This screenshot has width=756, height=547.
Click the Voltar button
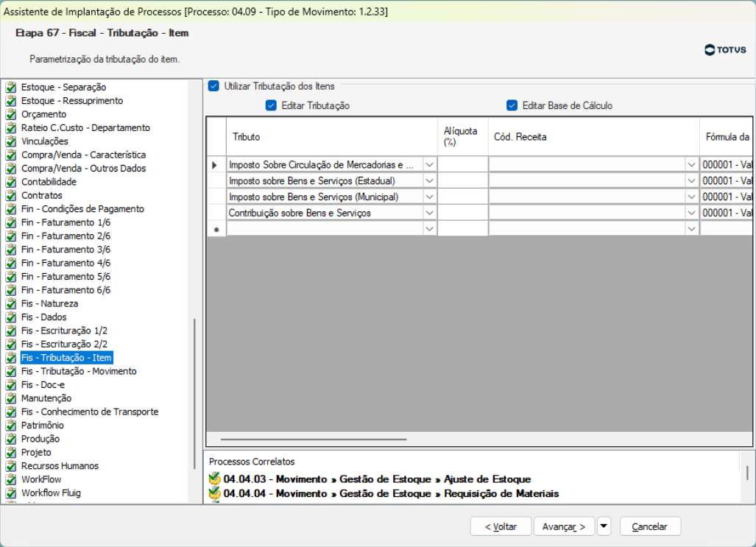[501, 526]
